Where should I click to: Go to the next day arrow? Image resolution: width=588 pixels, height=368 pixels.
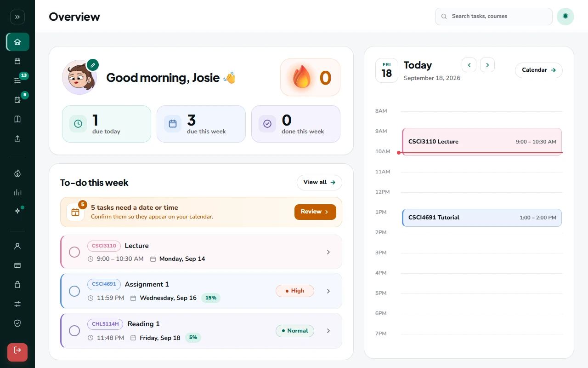pyautogui.click(x=487, y=65)
